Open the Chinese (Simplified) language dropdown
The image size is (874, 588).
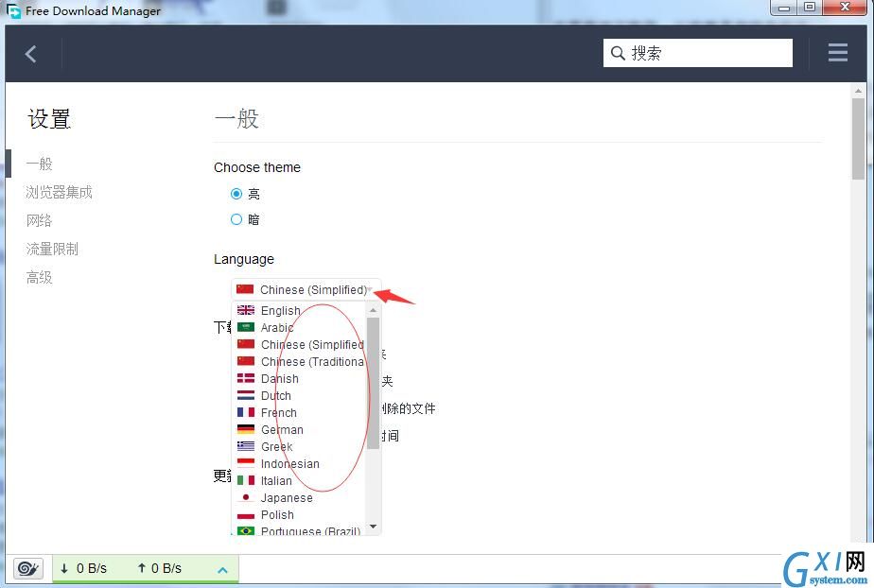[306, 289]
